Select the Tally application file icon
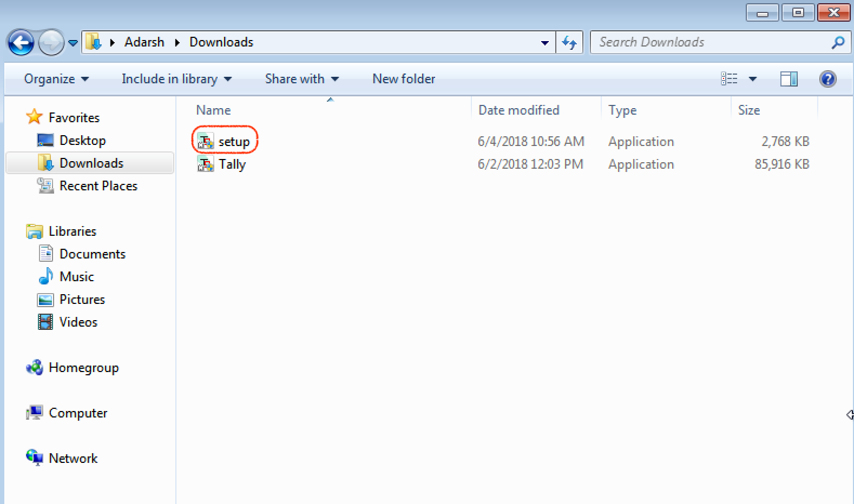 click(205, 164)
